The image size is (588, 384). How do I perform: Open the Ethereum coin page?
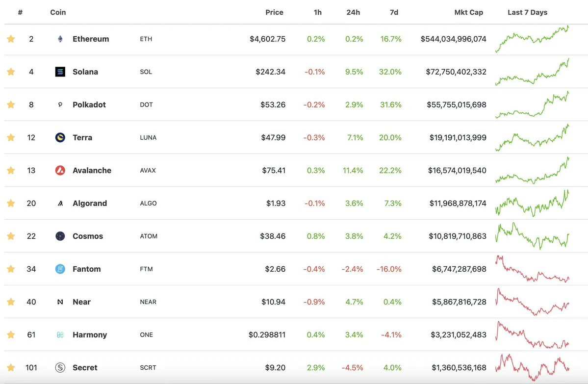[x=91, y=39]
